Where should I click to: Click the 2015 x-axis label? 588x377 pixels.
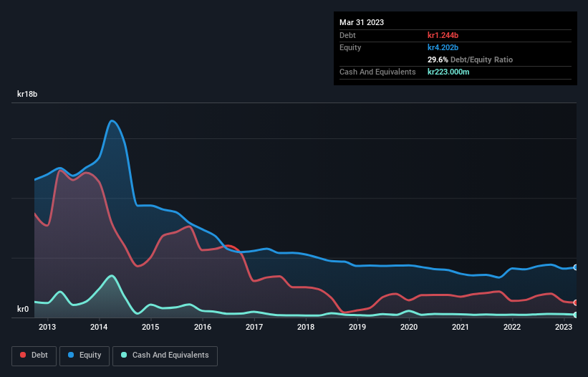point(150,327)
